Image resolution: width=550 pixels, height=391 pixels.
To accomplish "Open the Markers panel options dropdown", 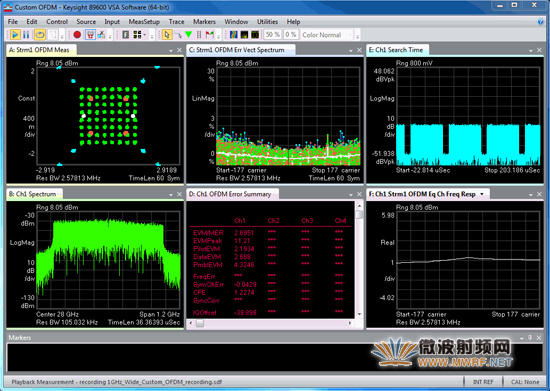I will (522, 338).
